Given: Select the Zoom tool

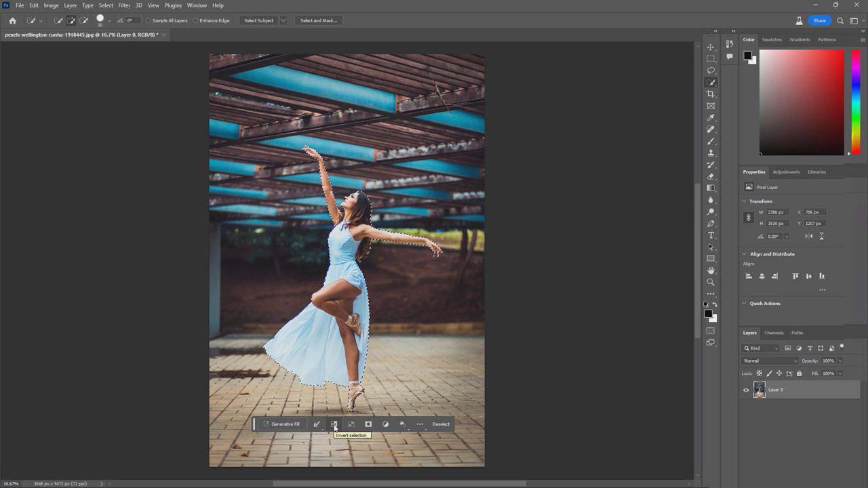Looking at the screenshot, I should pos(711,281).
